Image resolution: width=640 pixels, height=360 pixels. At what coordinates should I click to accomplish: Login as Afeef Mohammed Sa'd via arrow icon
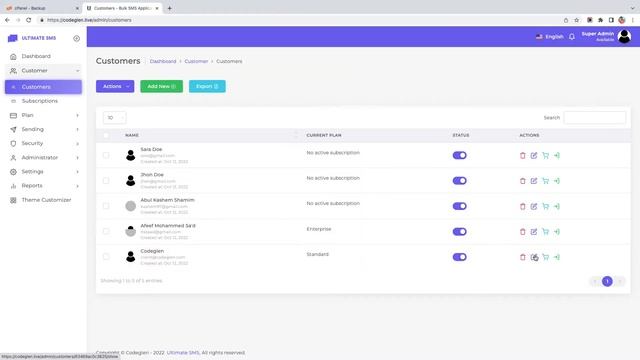click(x=557, y=231)
